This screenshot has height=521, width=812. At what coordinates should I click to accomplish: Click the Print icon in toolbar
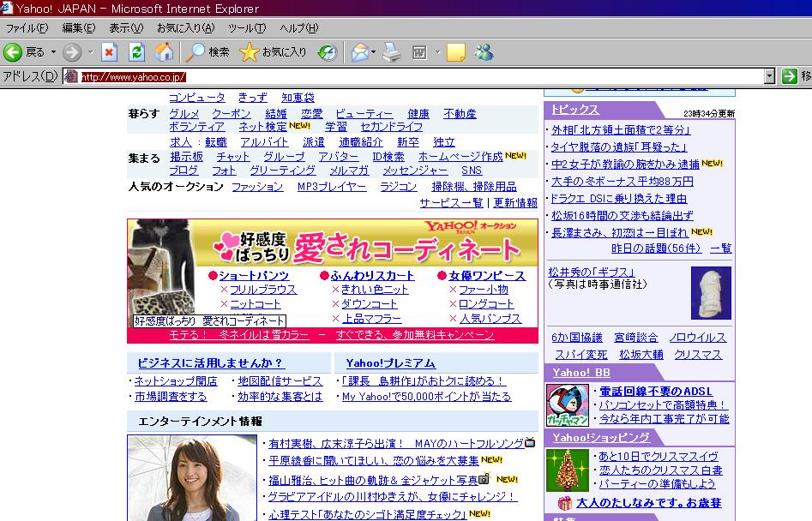pos(392,52)
